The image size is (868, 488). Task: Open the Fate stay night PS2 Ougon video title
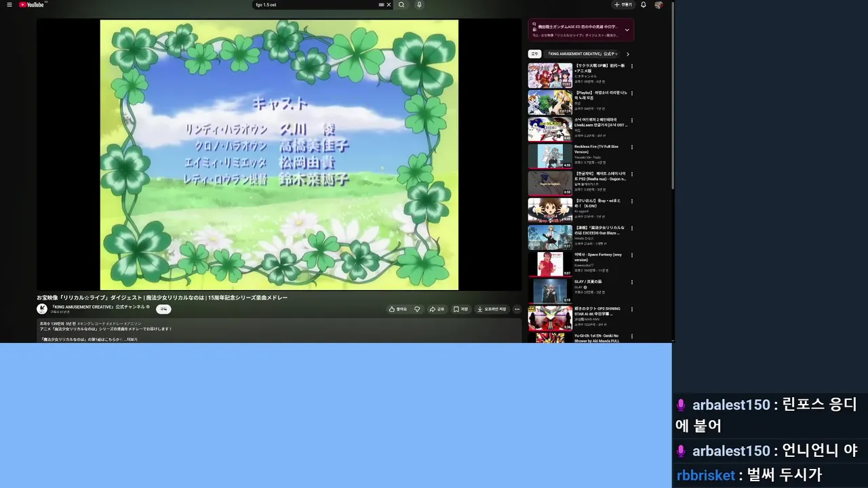pyautogui.click(x=600, y=176)
